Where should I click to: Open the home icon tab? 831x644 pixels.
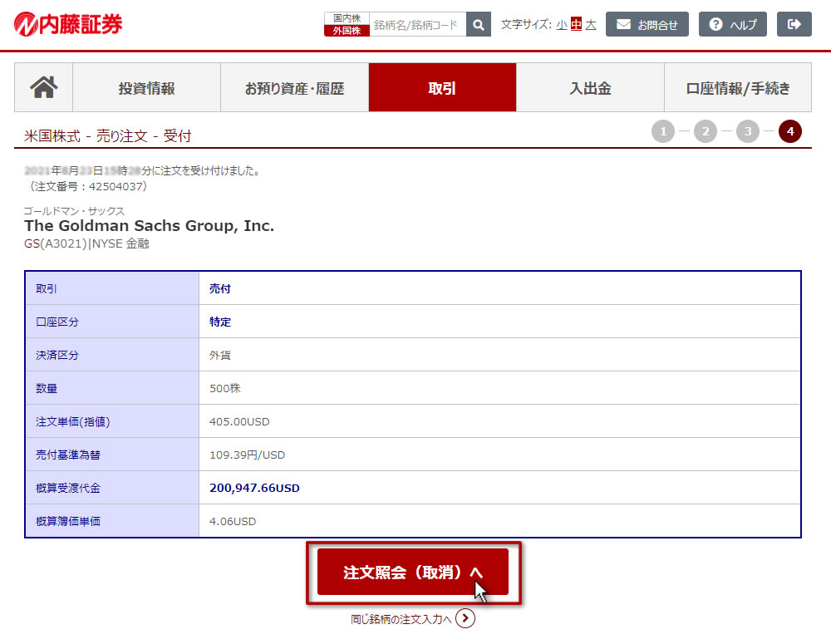[43, 87]
